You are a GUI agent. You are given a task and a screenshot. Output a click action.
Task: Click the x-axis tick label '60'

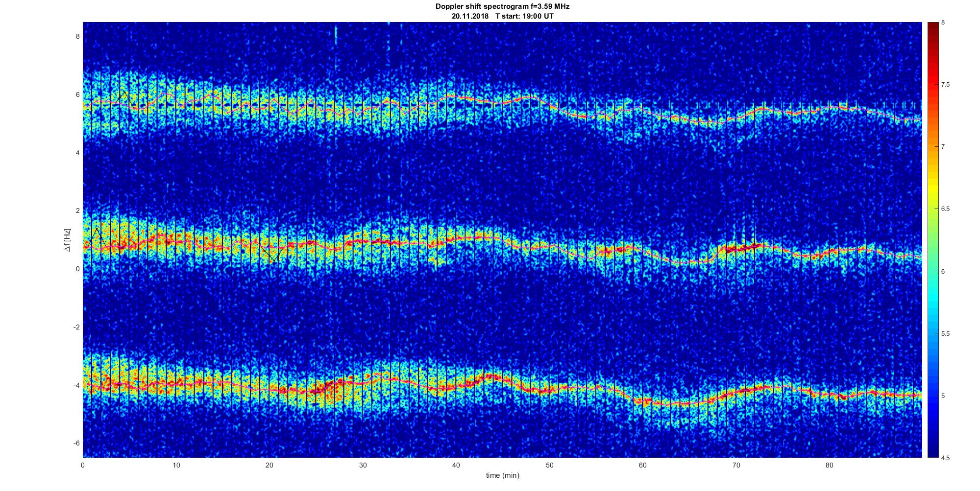coord(642,465)
